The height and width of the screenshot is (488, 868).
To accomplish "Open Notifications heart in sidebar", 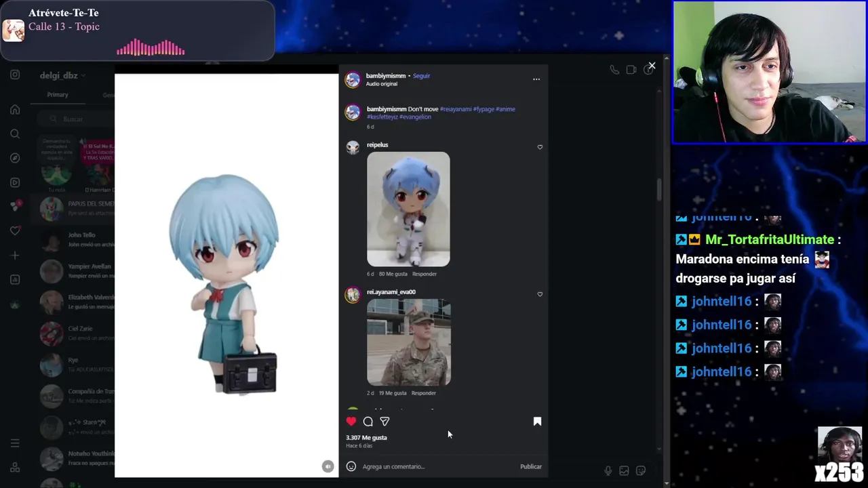I will click(x=15, y=231).
